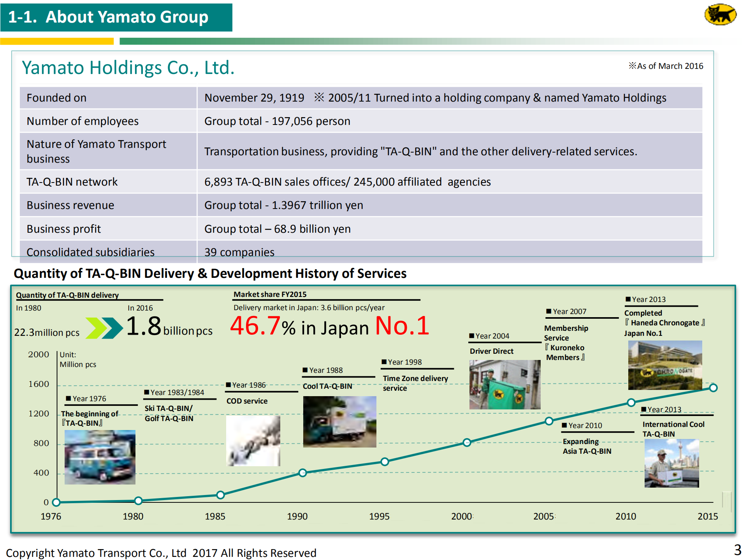
Task: Click the Yamato Holdings Co., Ltd. title
Action: point(128,68)
